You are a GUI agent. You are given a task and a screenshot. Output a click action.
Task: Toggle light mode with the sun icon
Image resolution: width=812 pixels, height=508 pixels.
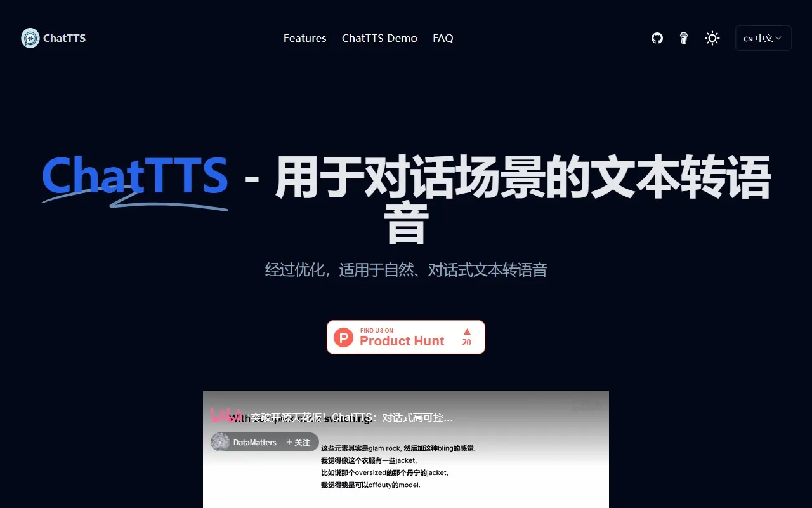(x=712, y=38)
